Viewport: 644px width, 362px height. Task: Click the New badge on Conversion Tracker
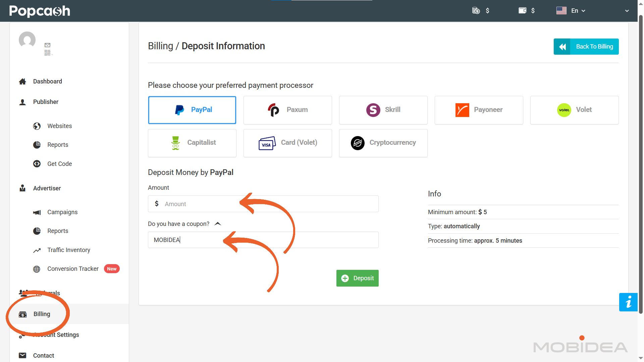(x=112, y=269)
